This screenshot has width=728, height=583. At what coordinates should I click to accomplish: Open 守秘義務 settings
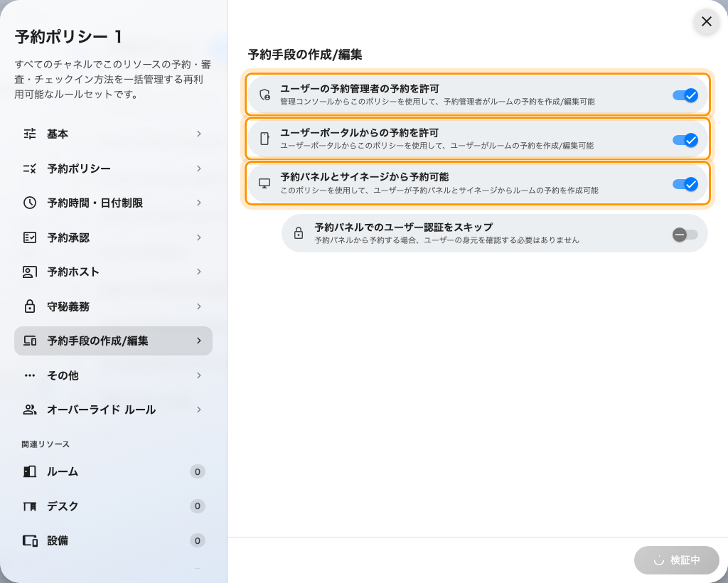point(113,306)
